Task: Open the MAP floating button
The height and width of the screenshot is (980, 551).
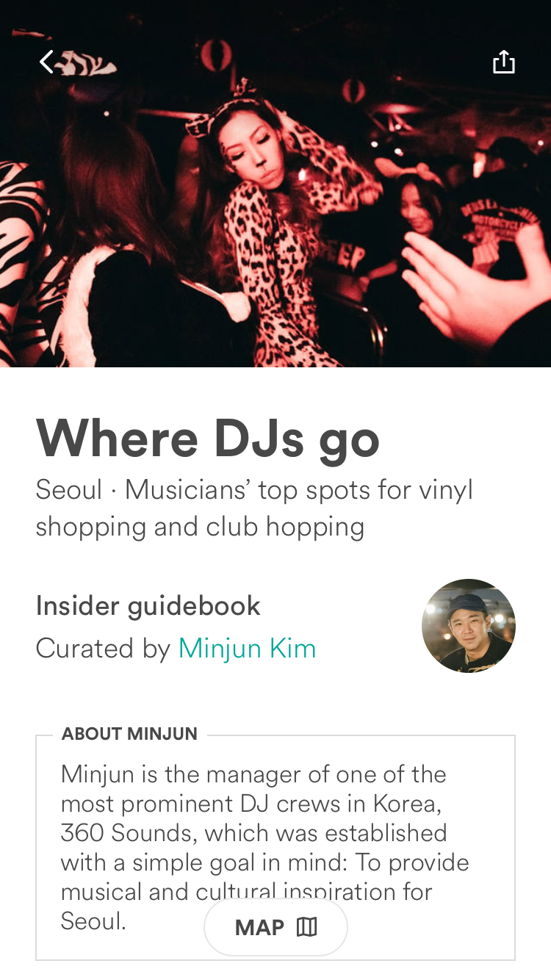Action: click(x=275, y=927)
